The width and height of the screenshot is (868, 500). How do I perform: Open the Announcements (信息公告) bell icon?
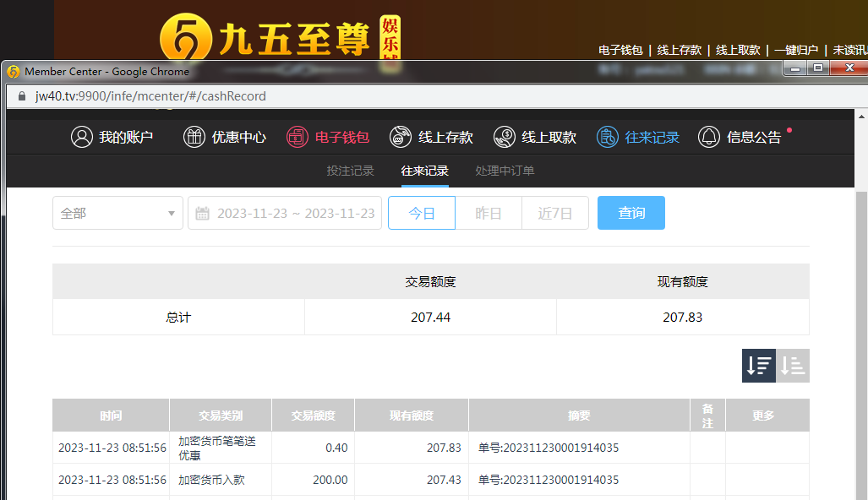click(709, 137)
